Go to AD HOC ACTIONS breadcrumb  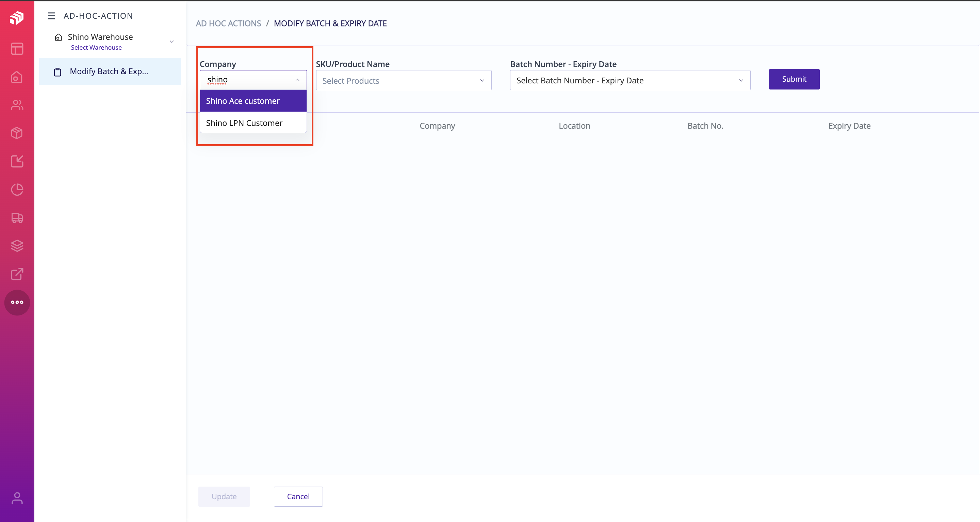[x=228, y=23]
